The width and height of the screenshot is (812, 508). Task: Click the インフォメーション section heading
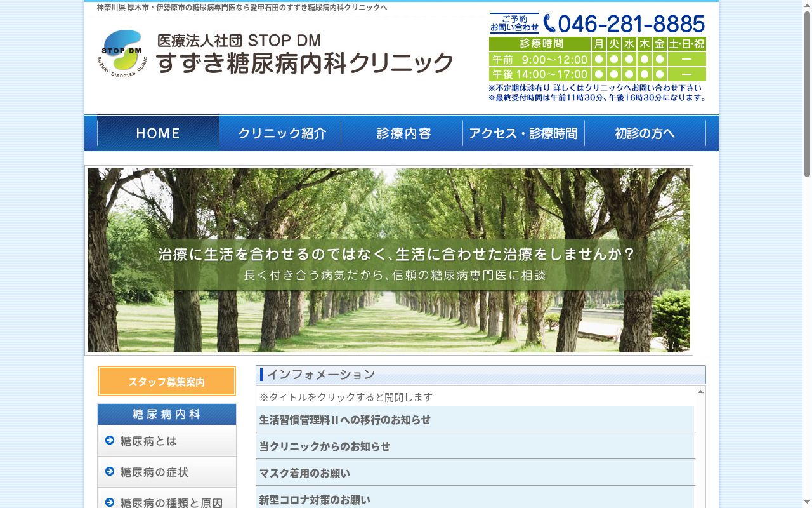[481, 375]
